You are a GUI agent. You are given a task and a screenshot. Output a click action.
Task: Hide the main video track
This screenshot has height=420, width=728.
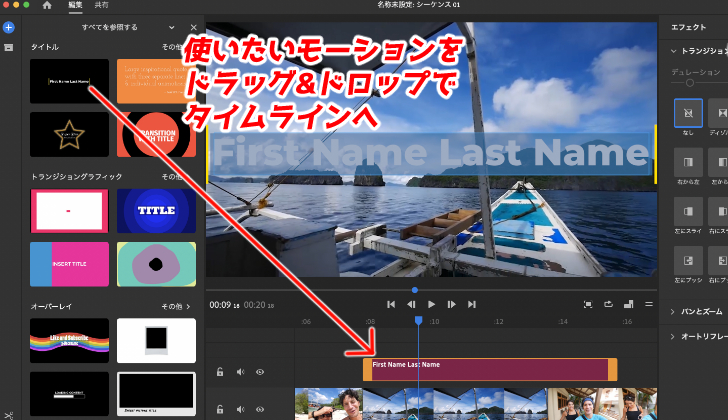[260, 409]
